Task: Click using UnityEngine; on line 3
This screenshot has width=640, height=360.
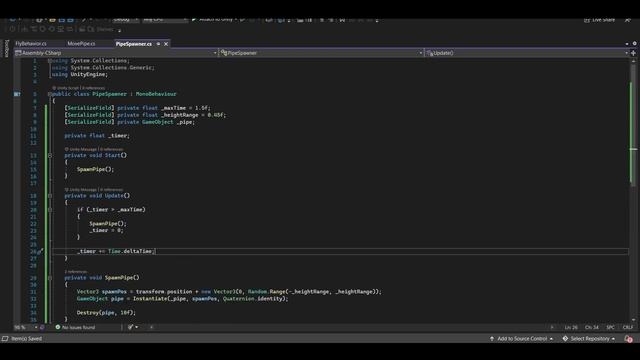Action: point(80,75)
